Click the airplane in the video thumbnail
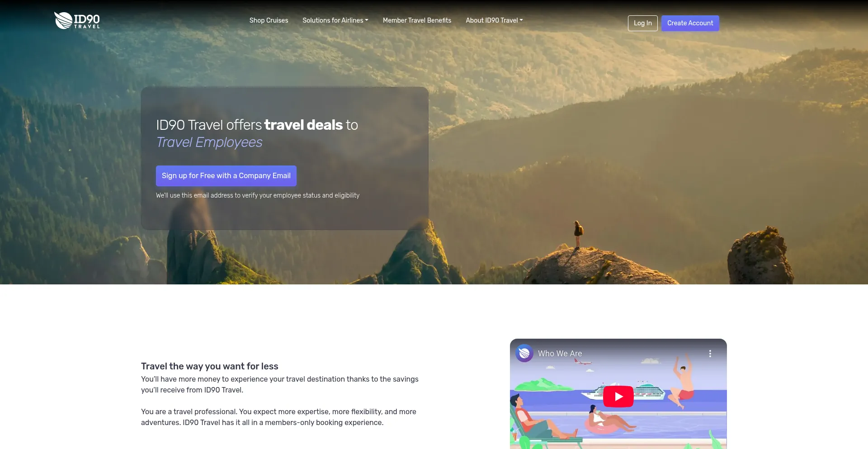 click(583, 361)
